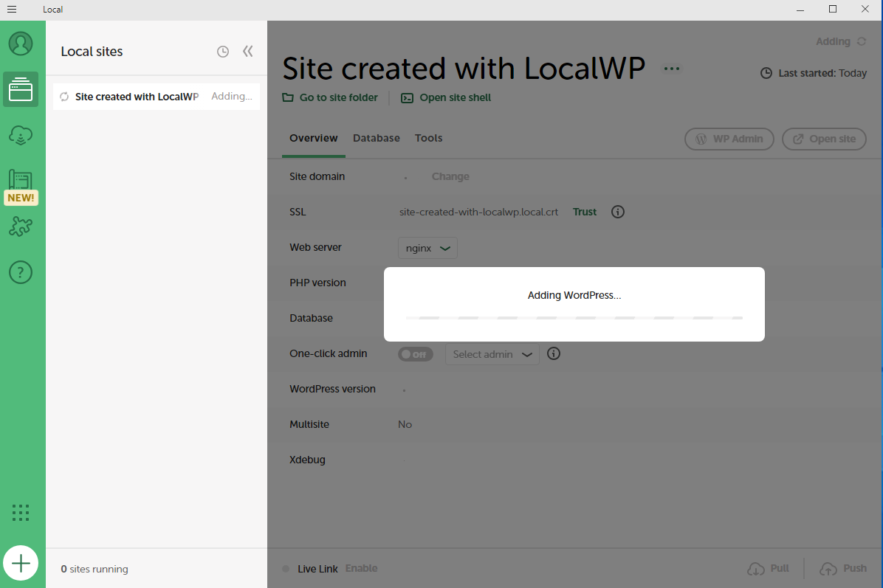Switch to the Database tab
The image size is (883, 588).
click(377, 138)
